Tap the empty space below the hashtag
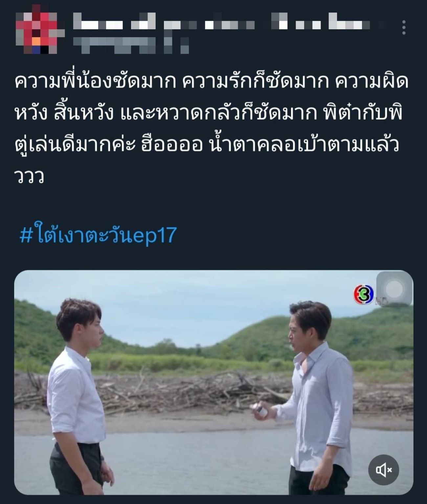Screen dimensions: 427x504 click(213, 258)
